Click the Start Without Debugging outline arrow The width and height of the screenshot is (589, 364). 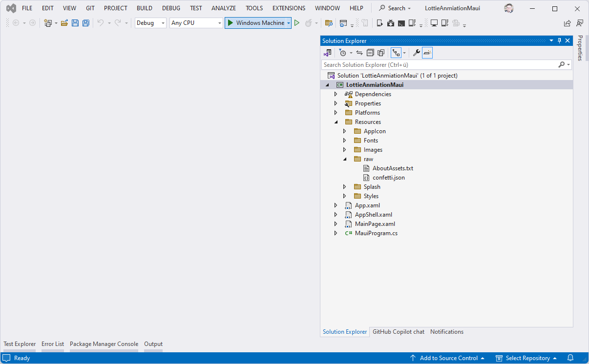pos(297,23)
